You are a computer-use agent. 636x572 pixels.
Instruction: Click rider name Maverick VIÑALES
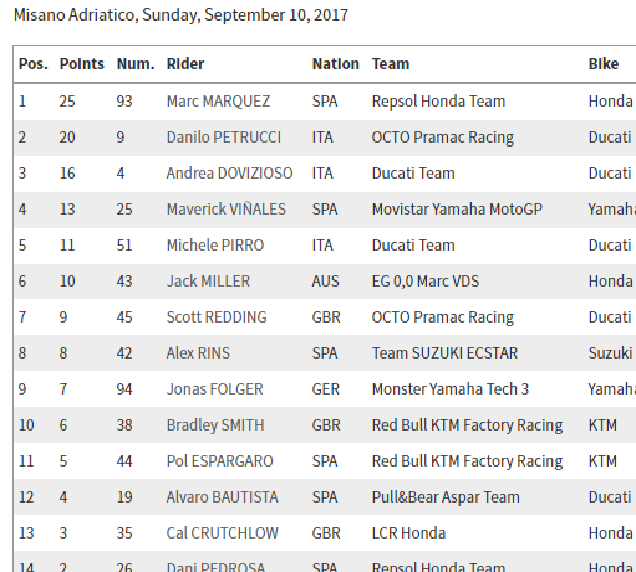pos(226,209)
